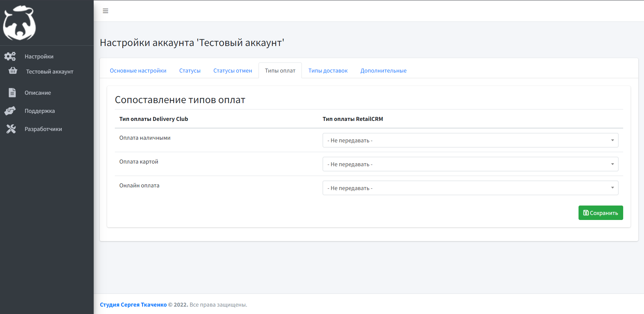Click the Онлайн оплата row label
The width and height of the screenshot is (644, 314).
click(x=139, y=185)
